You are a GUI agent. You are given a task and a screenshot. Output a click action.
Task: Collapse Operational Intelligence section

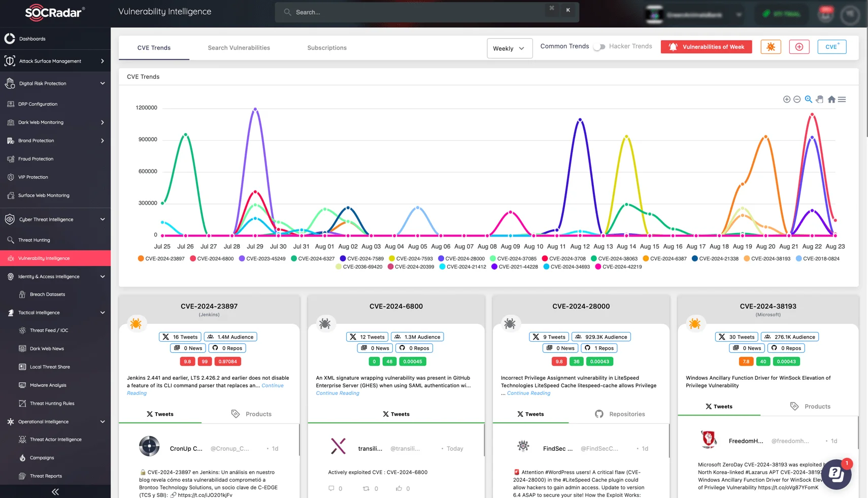55,422
